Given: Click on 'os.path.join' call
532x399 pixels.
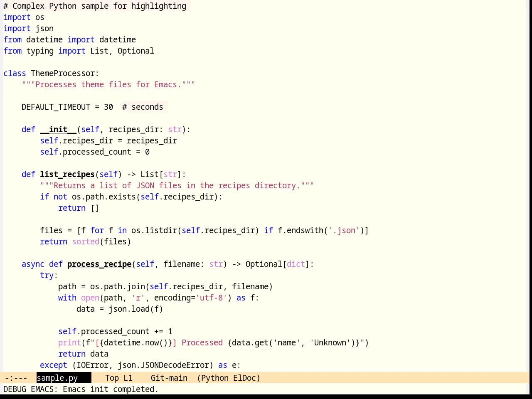Looking at the screenshot, I should click(x=118, y=286).
